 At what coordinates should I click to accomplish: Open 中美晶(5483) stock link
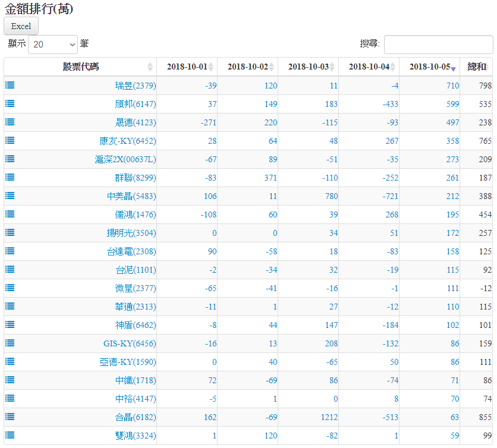131,196
